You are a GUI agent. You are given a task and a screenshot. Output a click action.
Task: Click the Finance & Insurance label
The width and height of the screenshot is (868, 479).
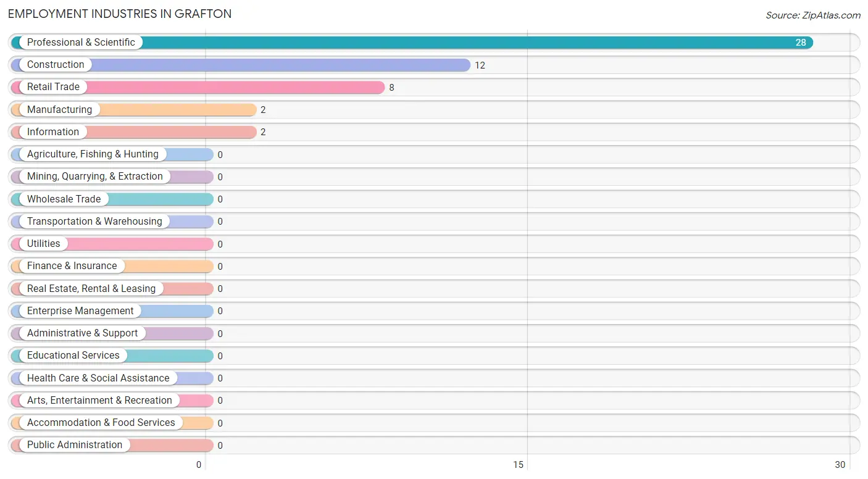pos(72,266)
